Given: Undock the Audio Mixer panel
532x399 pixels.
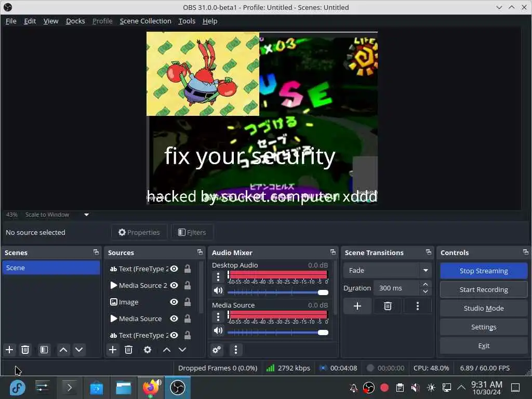Looking at the screenshot, I should pyautogui.click(x=333, y=252).
